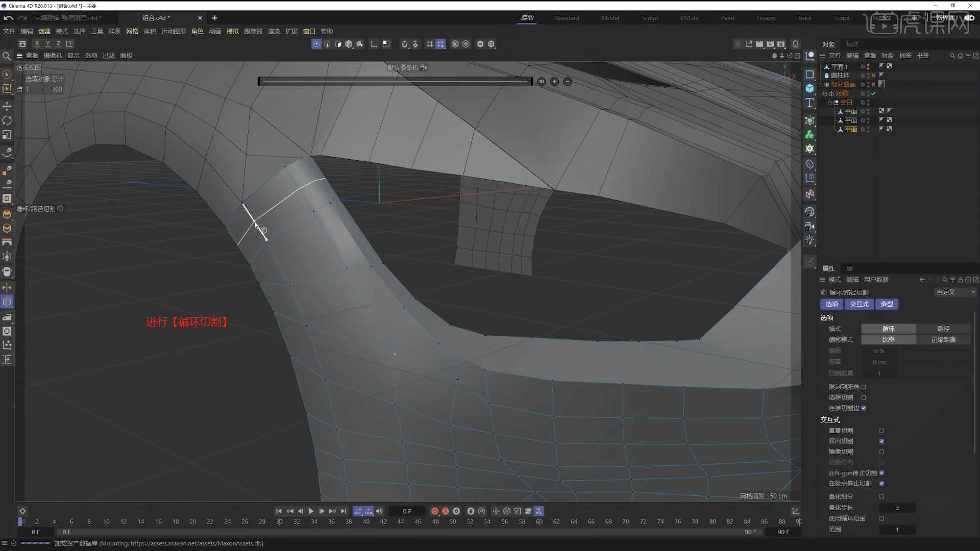Search the Object Manager with magnifier icon
Viewport: 980px width, 551px height.
click(x=952, y=56)
